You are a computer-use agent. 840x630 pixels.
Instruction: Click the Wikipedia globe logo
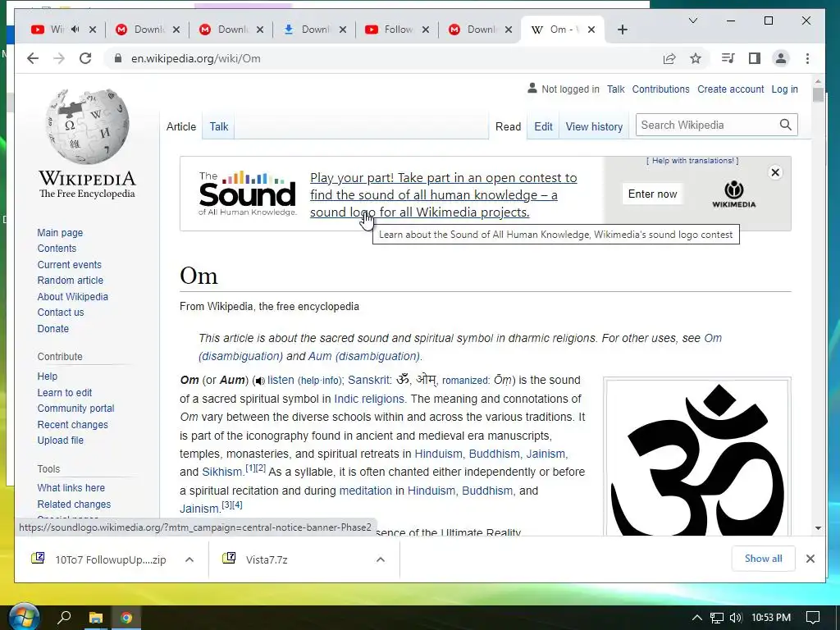(x=87, y=126)
